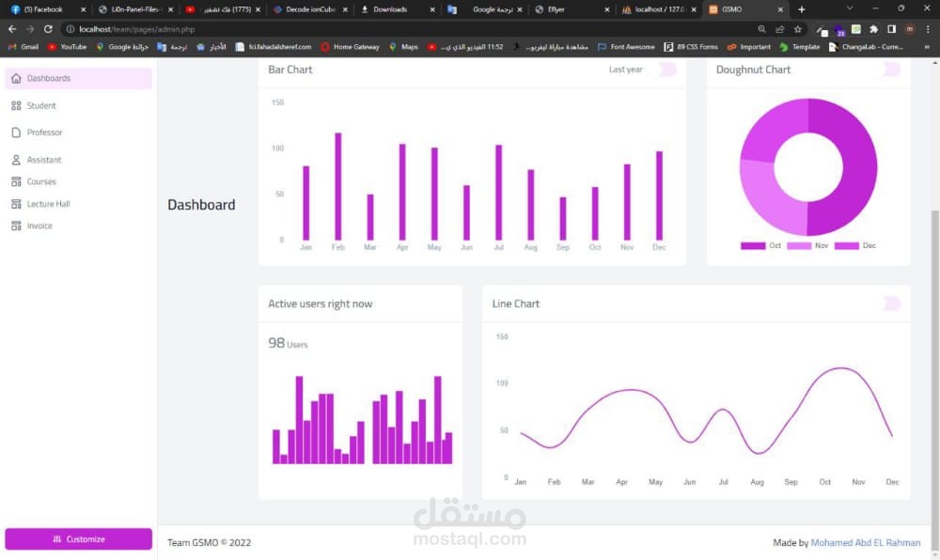Click the Dashboard page heading
Image resolution: width=940 pixels, height=560 pixels.
[201, 205]
